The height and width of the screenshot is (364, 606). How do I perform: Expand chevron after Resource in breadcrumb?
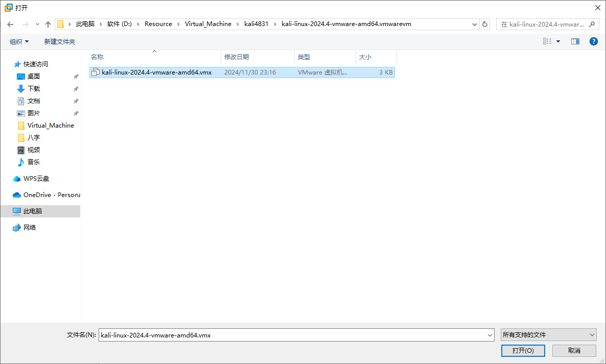[178, 24]
